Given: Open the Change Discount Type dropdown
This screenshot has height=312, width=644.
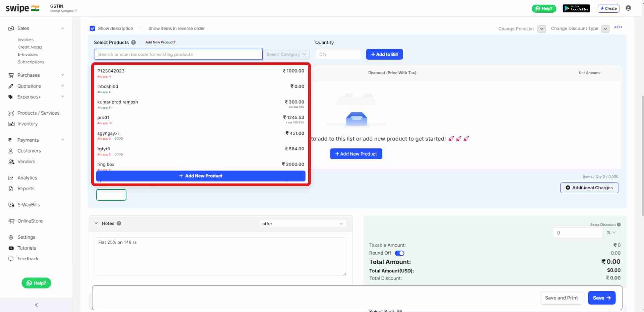Looking at the screenshot, I should coord(605,29).
